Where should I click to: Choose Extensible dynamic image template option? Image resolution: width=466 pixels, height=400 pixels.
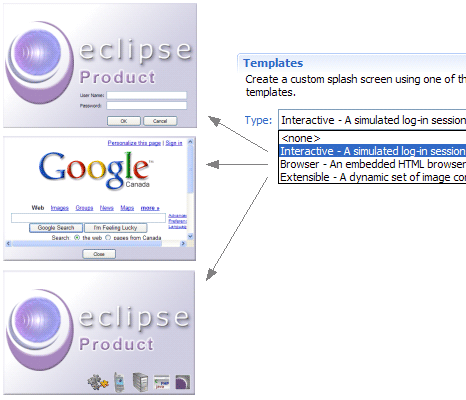tap(372, 177)
